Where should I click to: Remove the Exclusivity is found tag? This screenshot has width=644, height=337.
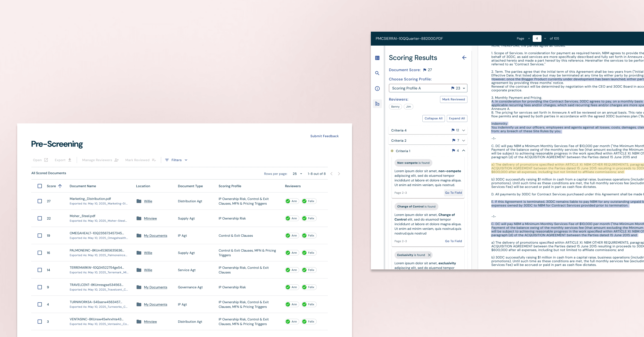tap(429, 255)
